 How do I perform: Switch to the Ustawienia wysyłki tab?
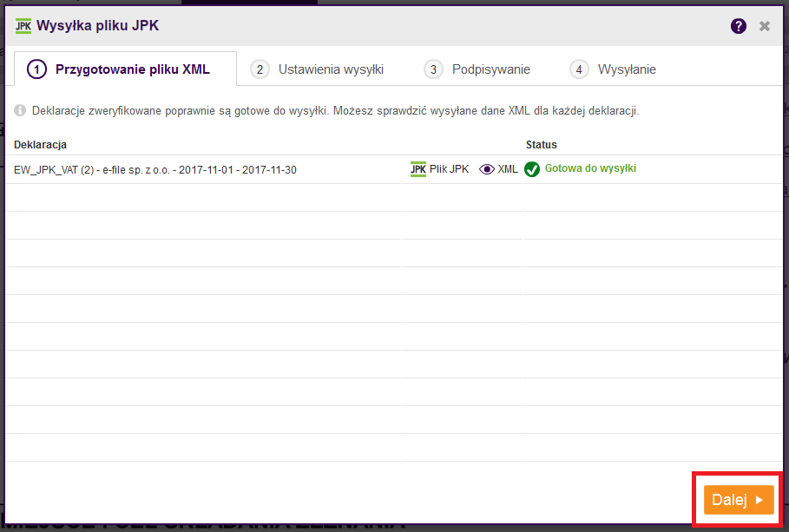[318, 69]
